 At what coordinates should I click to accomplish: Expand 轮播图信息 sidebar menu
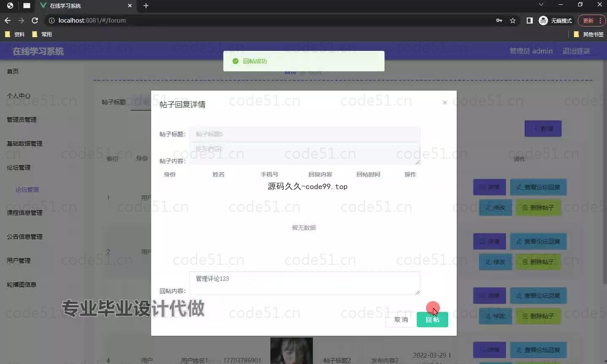coord(21,285)
